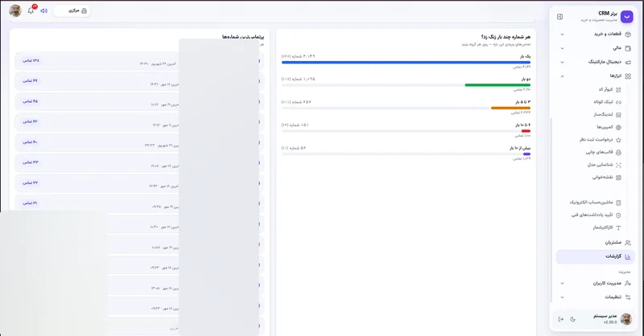Screen dimensions: 644x336
Task: Click the ۳۳ تماس badge
Action: [30, 162]
